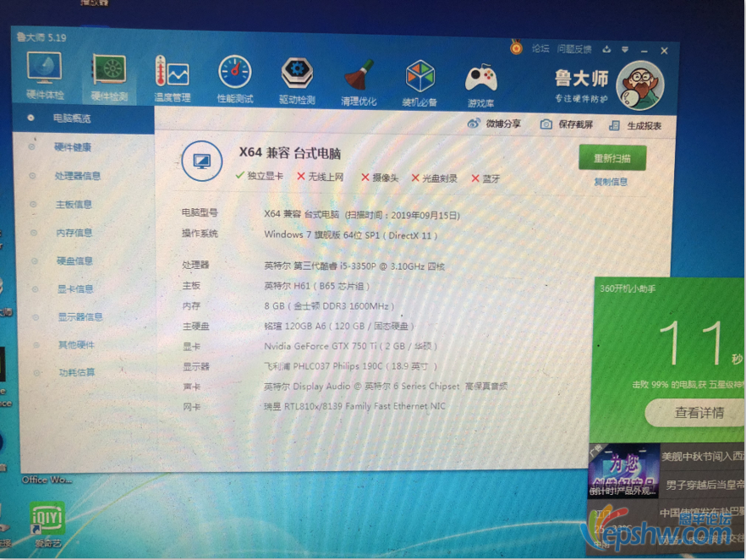This screenshot has height=560, width=746.
Task: Open 温度管理 temperature management
Action: (x=173, y=79)
